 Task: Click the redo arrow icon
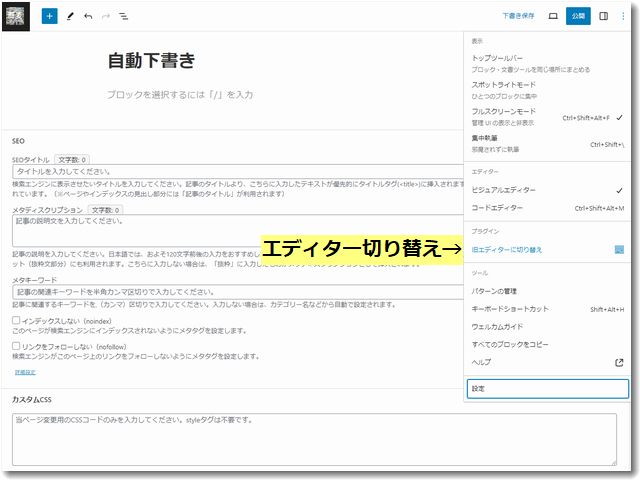[x=106, y=17]
